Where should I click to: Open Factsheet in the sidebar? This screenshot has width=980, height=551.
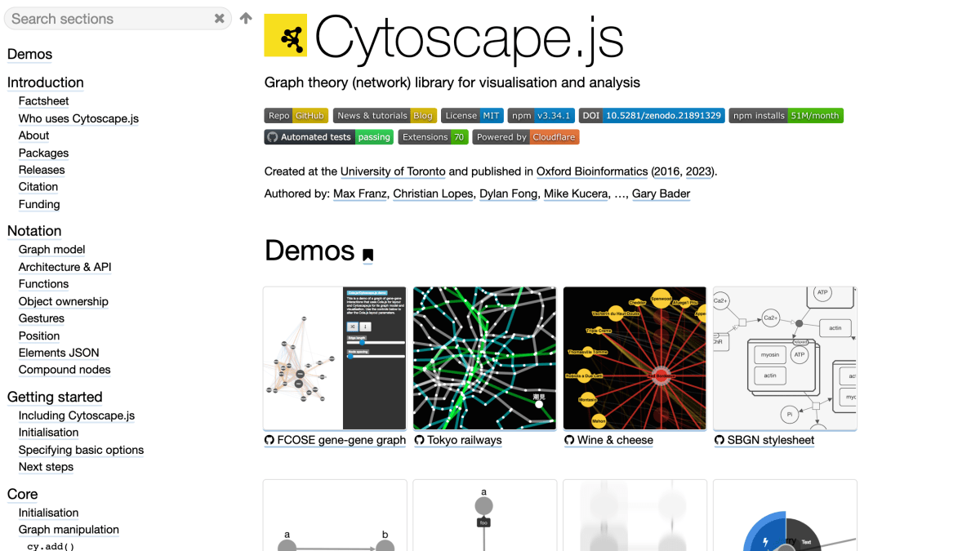coord(44,101)
